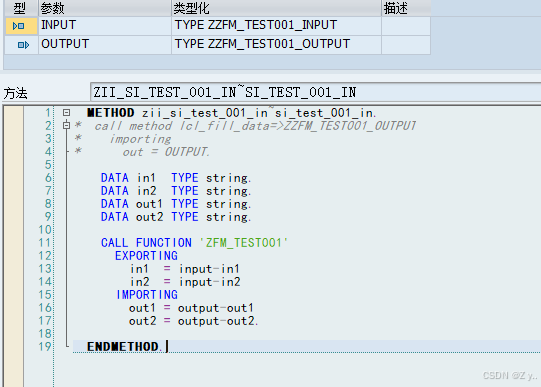Click 'DATA out1 TYPE string.' declaration

click(176, 204)
